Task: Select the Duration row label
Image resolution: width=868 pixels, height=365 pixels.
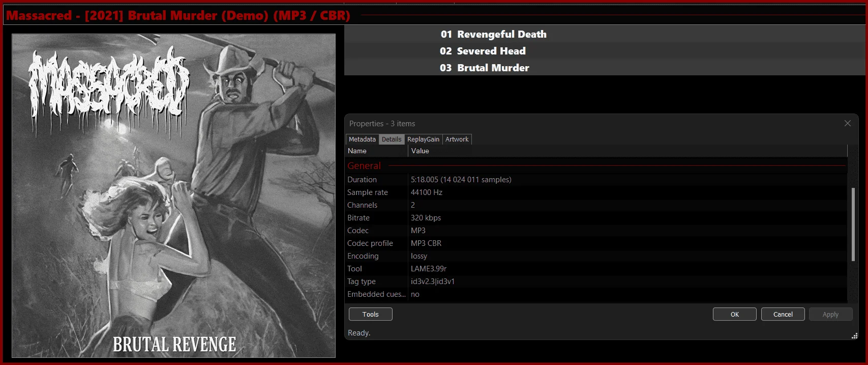Action: tap(362, 180)
